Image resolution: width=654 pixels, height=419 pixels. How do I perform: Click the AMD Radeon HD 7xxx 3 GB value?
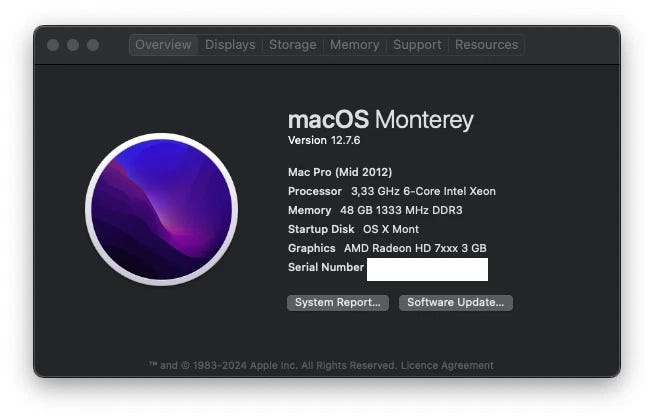(x=415, y=248)
